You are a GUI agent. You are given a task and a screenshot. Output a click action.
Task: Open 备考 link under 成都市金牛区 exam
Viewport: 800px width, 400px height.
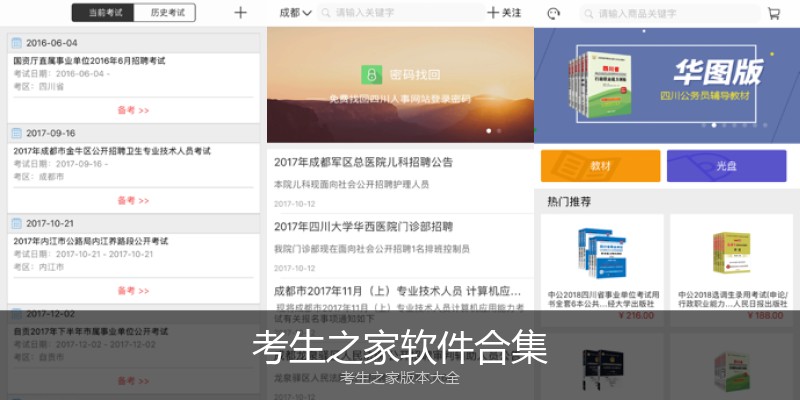tap(133, 201)
